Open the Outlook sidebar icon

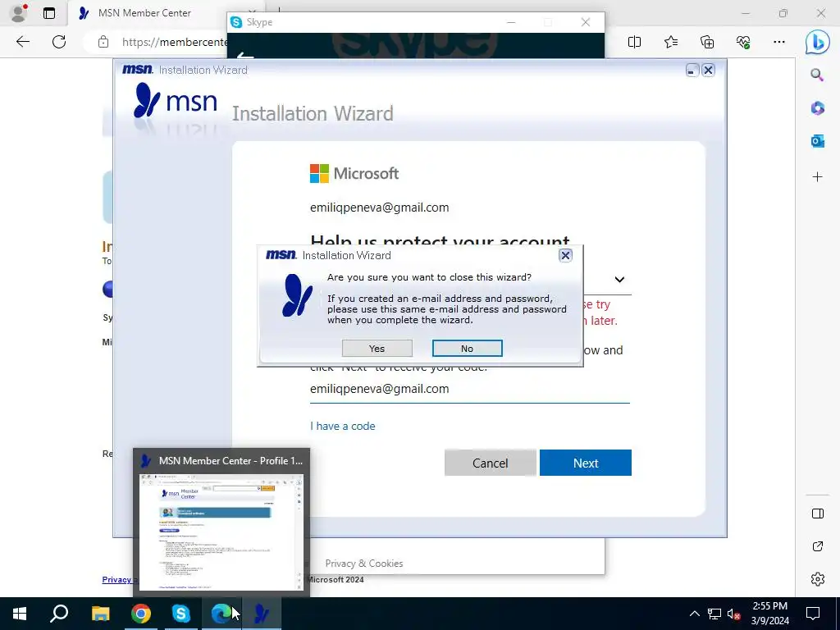tap(818, 141)
